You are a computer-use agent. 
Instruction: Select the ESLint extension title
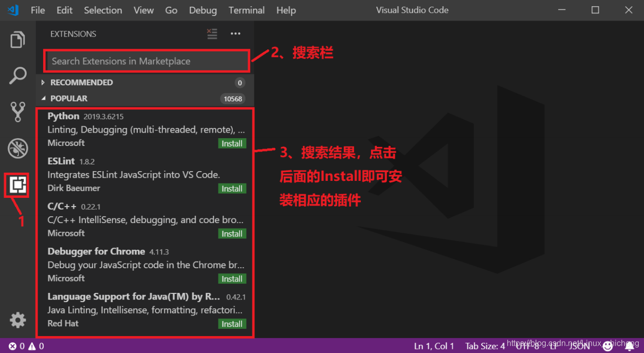[61, 161]
